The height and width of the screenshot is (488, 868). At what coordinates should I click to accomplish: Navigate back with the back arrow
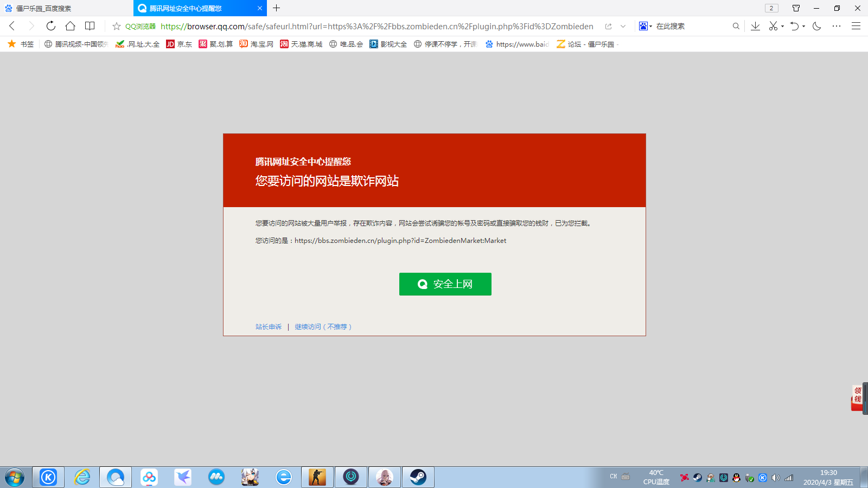[12, 25]
